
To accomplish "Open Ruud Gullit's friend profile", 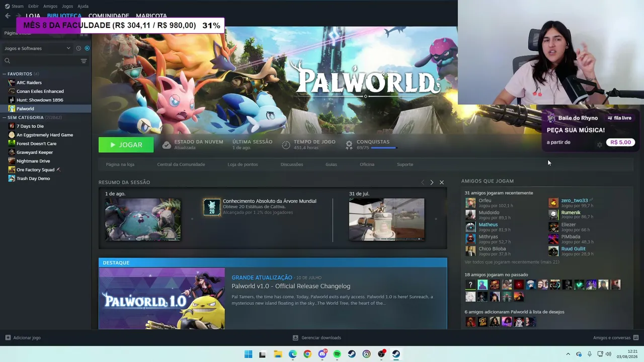I will tap(573, 249).
